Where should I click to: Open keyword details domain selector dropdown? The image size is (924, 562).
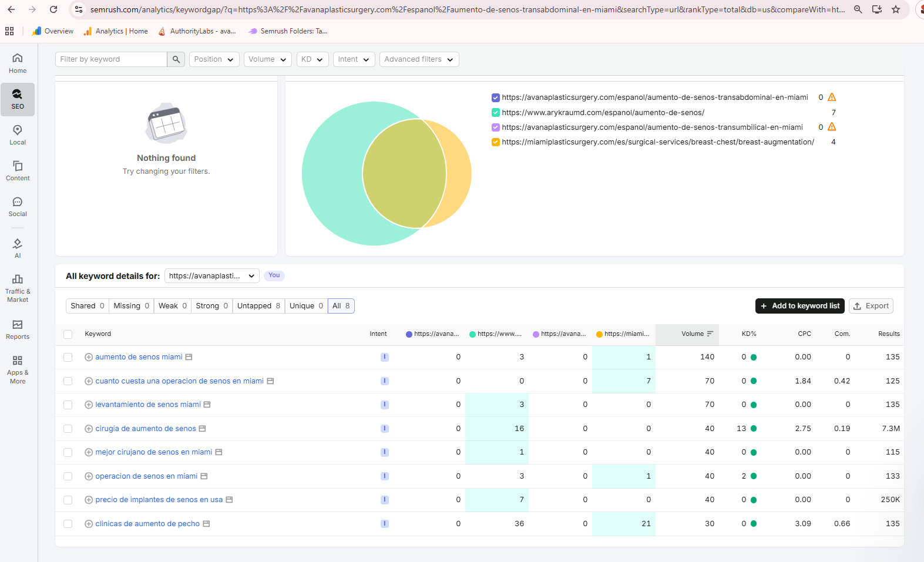point(212,276)
